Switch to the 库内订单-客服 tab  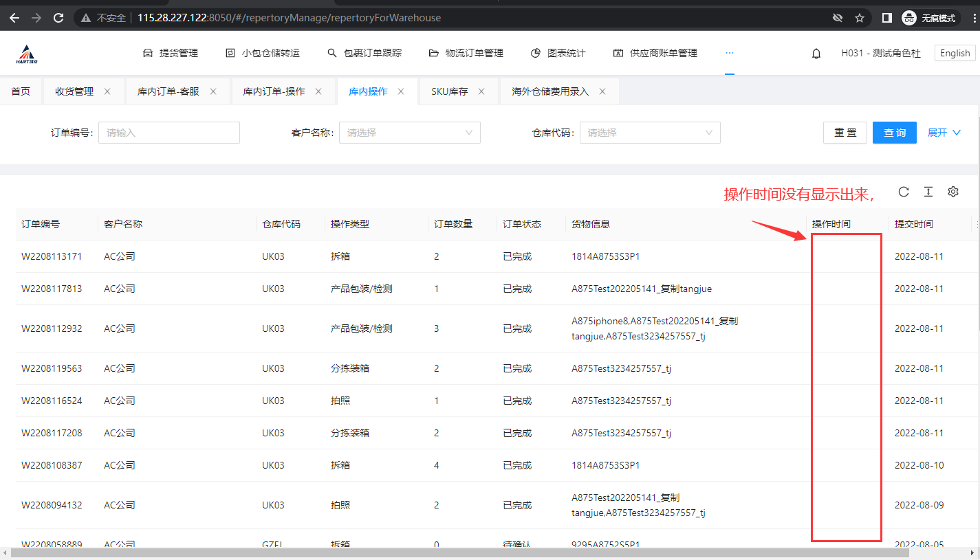(168, 91)
